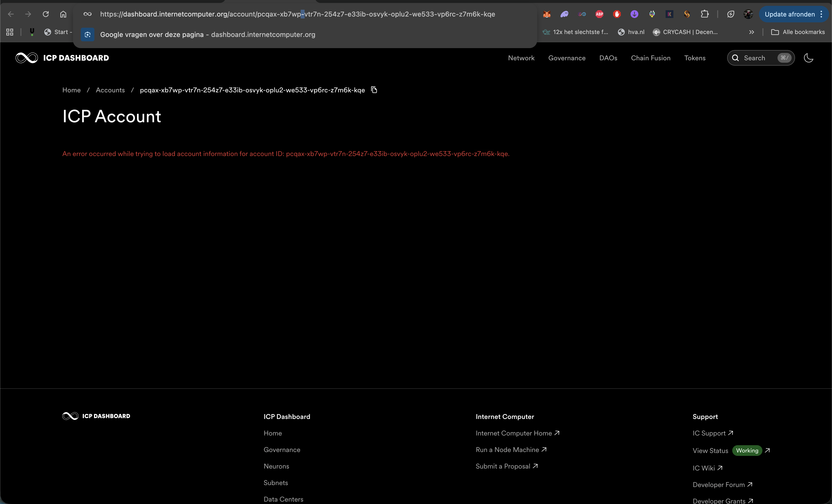Select the Google vragen over deze pagina suggestion
832x504 pixels.
click(207, 35)
